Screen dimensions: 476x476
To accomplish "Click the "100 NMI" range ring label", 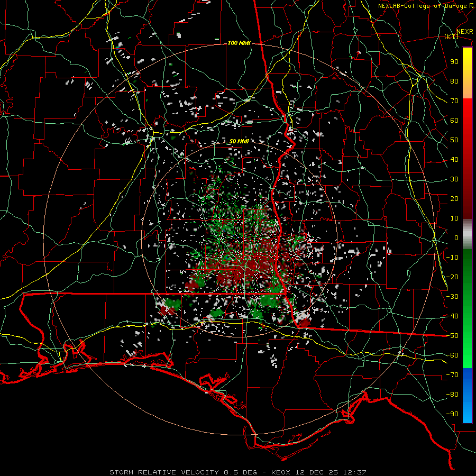I will [239, 43].
